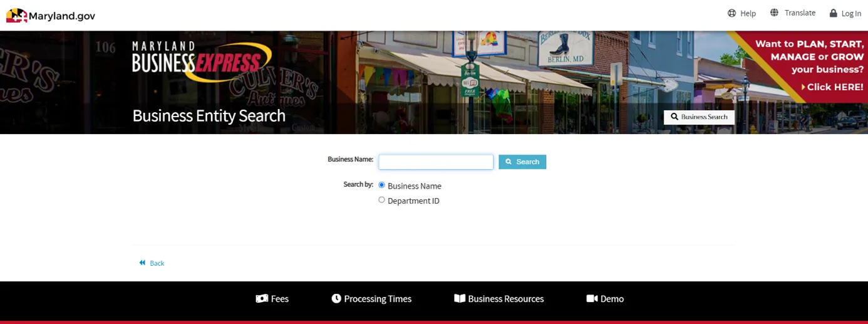Open the Processing Times footer item
868x324 pixels.
coord(371,299)
